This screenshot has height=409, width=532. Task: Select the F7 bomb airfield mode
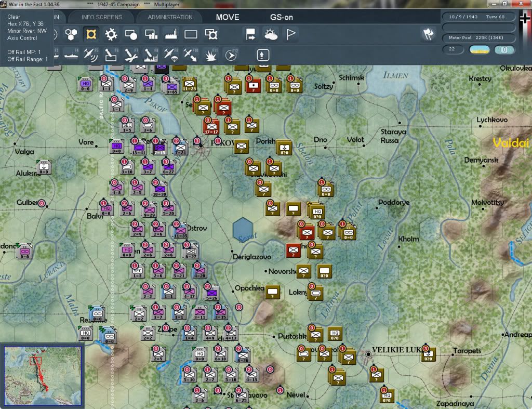[x=131, y=55]
